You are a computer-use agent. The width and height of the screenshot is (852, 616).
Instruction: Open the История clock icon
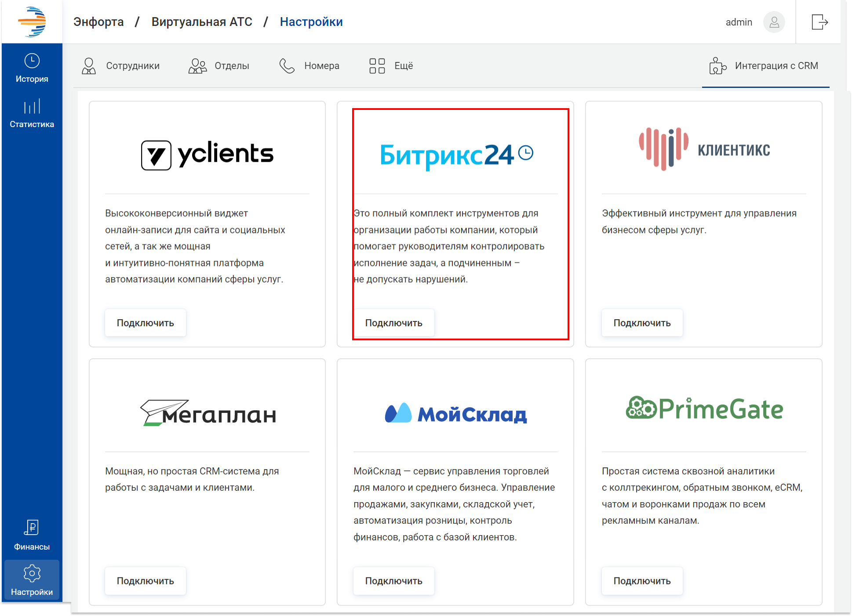[x=32, y=61]
